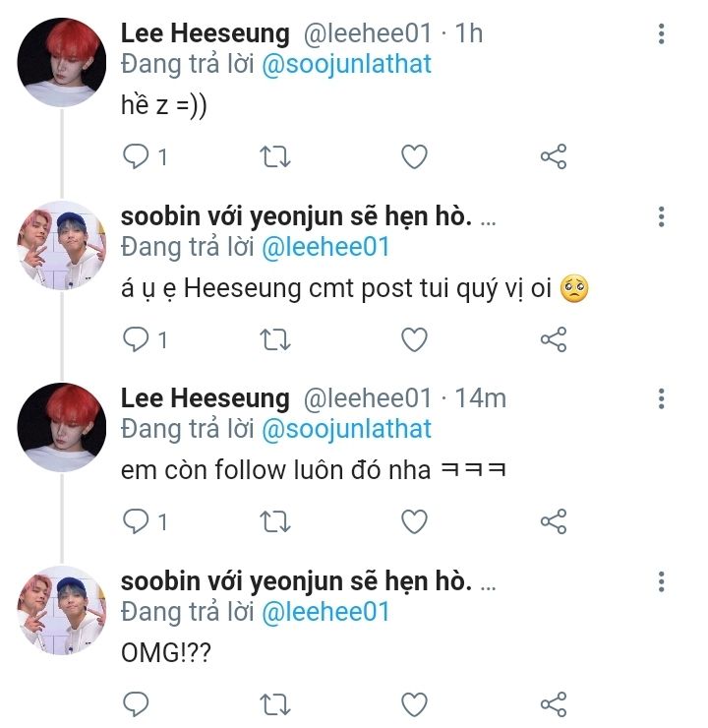The width and height of the screenshot is (708, 728).
Task: Reply to the 'OMG!??' tweet
Action: (x=136, y=704)
